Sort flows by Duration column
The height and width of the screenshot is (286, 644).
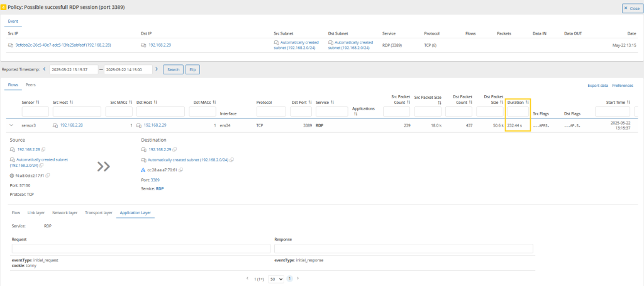pos(527,102)
